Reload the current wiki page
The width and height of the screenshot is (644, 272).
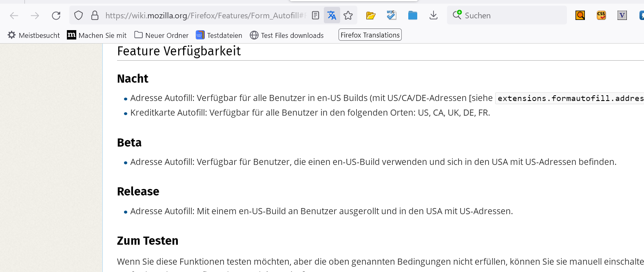(x=56, y=15)
